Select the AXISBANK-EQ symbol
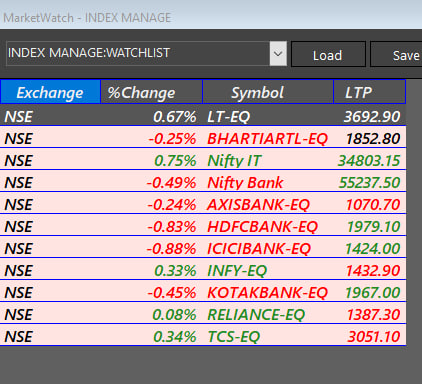This screenshot has height=384, width=422. point(258,205)
